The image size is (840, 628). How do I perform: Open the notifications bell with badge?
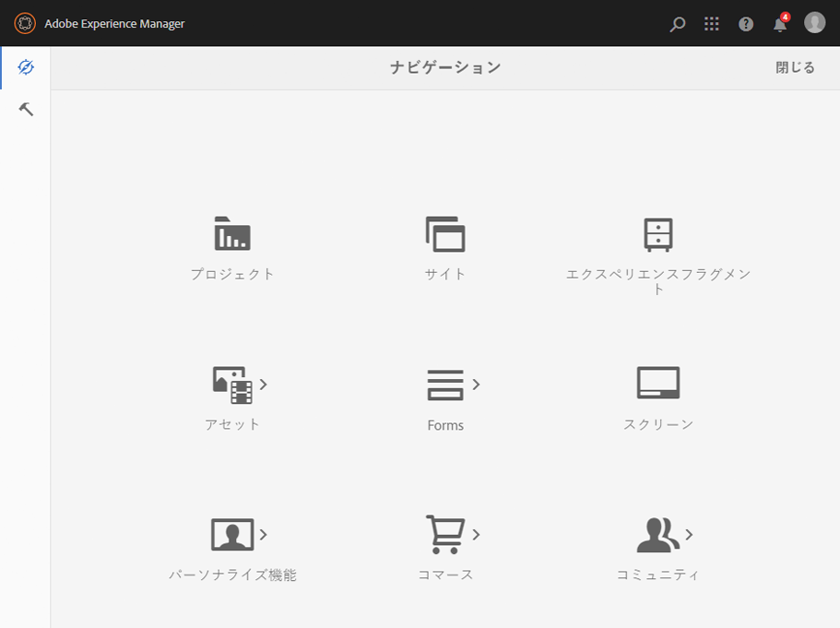tap(781, 23)
